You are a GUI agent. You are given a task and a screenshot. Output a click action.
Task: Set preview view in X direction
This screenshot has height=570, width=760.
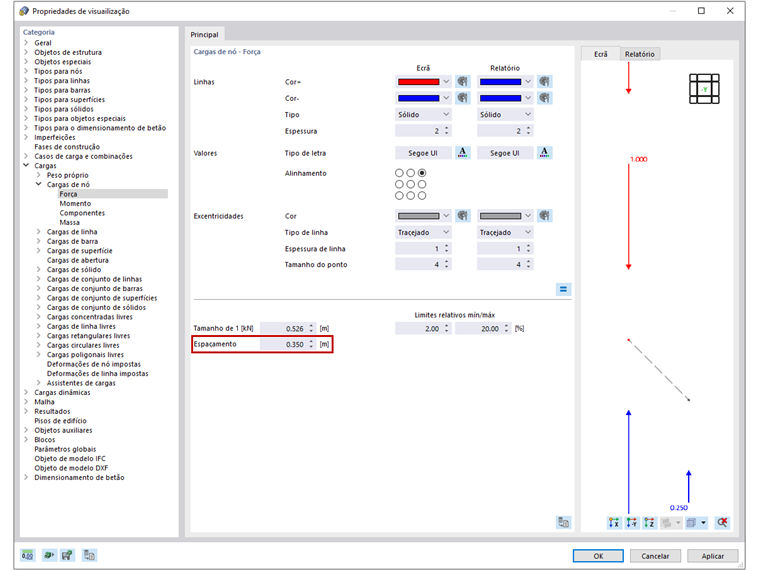[614, 522]
